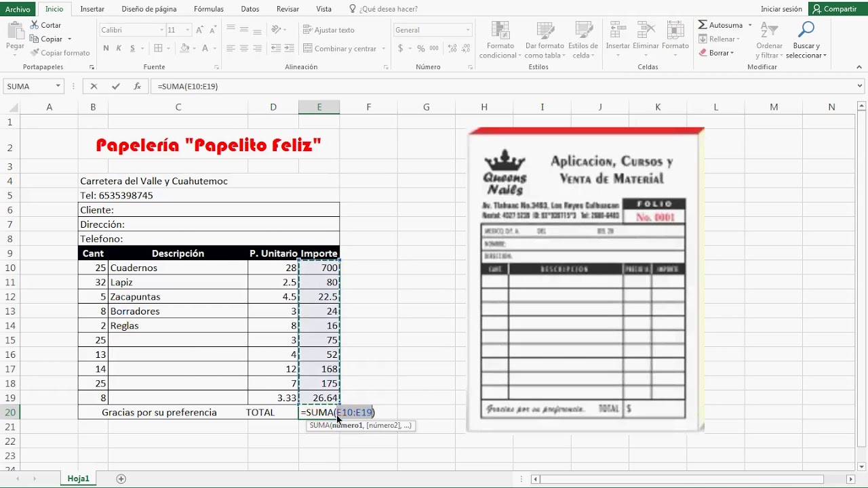Click the text orientation icon
Image resolution: width=868 pixels, height=488 pixels.
coord(276,30)
